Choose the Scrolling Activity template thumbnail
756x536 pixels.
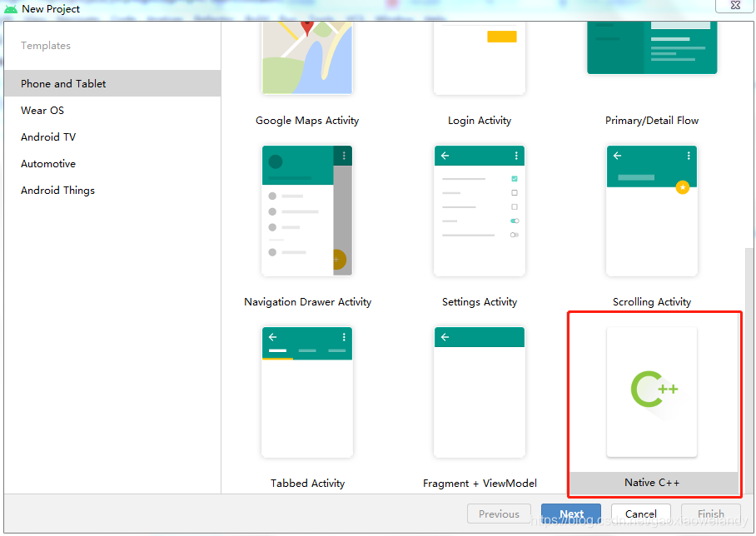pos(652,211)
